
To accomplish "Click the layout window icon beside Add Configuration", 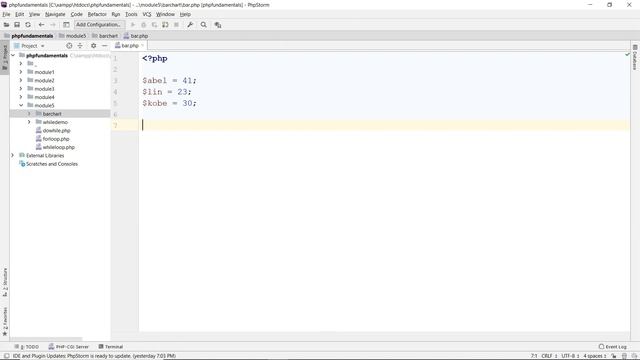I will click(x=66, y=25).
